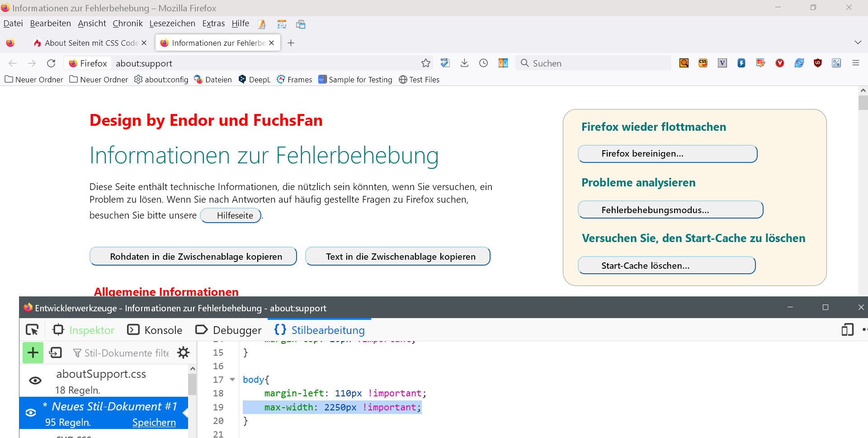Toggle visibility of Neues Stil-Dokument #1

coord(31,413)
